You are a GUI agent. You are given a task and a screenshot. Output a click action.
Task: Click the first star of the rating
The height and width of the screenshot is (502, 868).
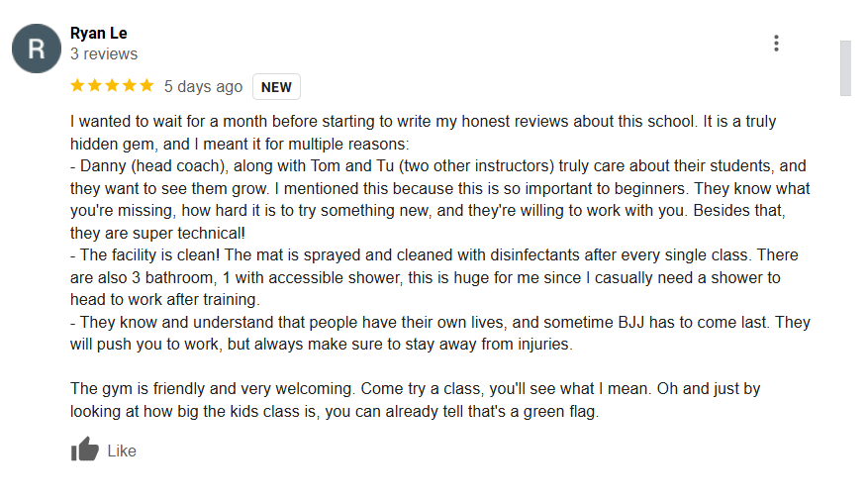(78, 86)
